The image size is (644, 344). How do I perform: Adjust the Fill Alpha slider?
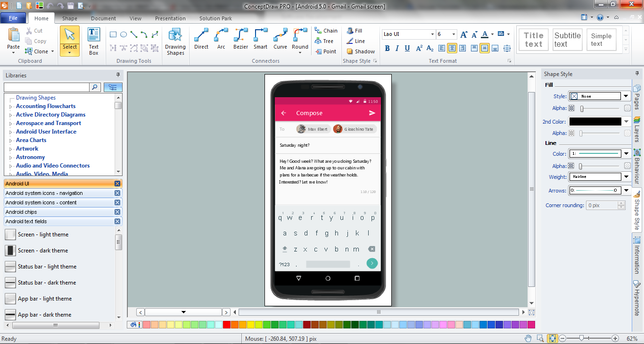click(x=582, y=109)
